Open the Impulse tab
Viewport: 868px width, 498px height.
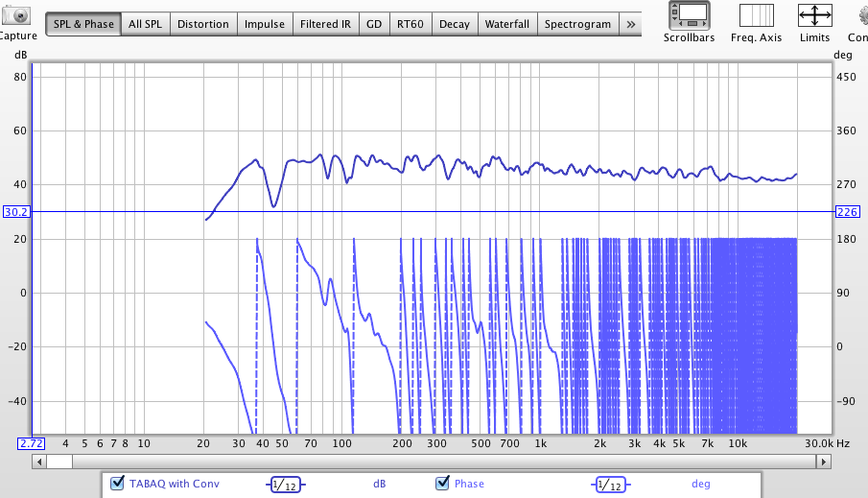point(265,24)
